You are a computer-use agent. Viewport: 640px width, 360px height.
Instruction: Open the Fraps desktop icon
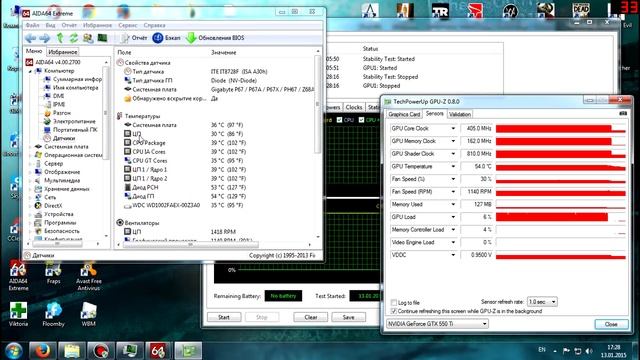coord(53,273)
